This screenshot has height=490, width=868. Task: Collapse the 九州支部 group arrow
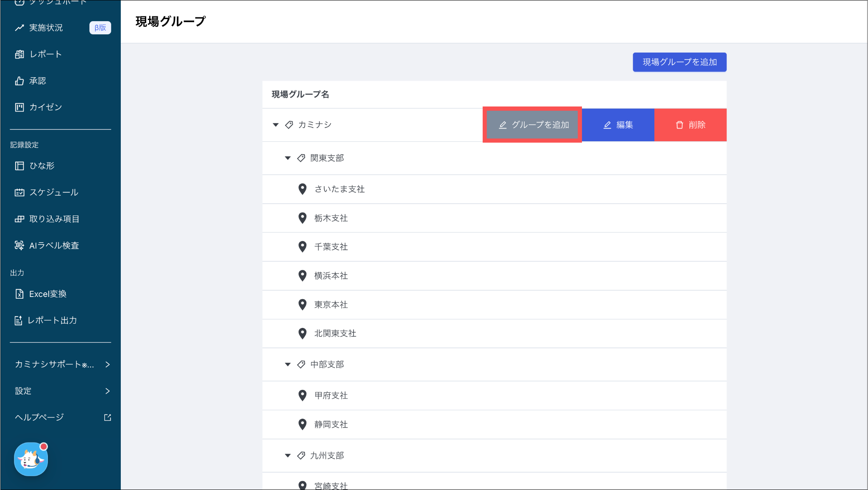[x=288, y=456]
